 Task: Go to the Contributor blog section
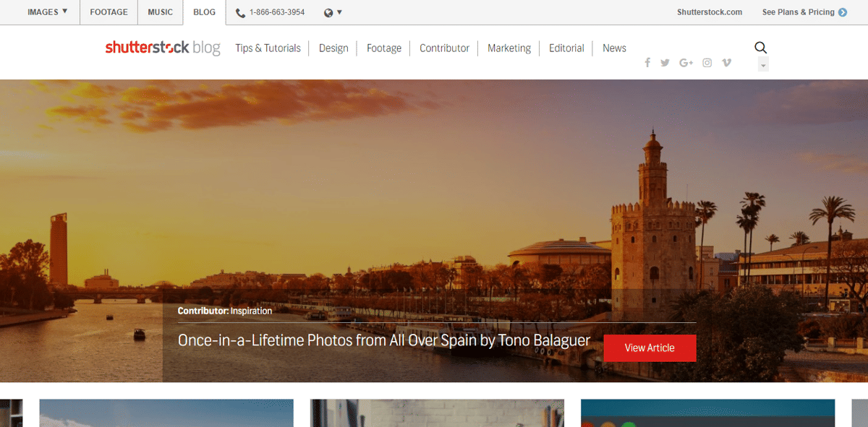[444, 48]
